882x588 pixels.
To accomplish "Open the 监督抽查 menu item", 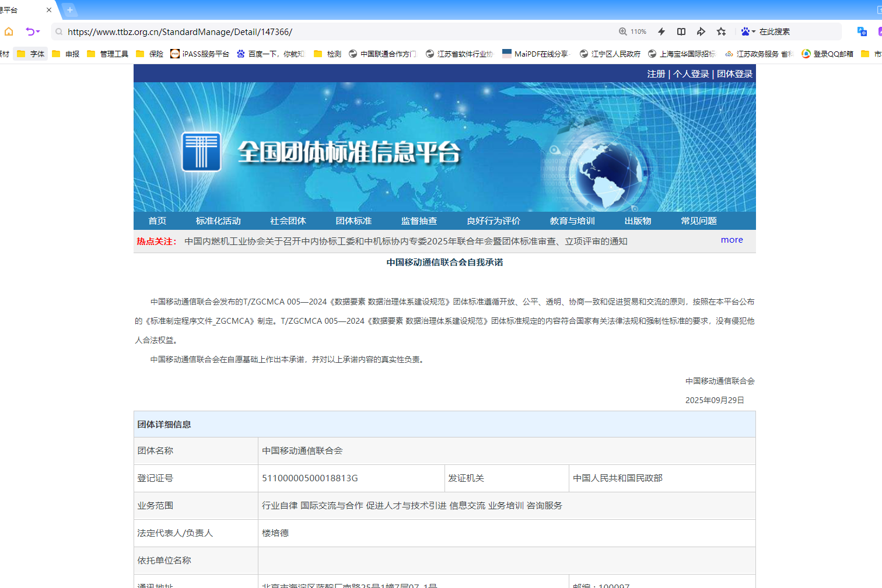I will coord(419,220).
